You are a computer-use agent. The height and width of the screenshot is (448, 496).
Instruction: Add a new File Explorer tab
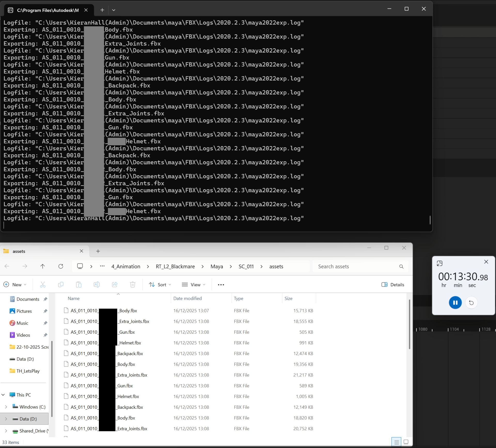(98, 251)
